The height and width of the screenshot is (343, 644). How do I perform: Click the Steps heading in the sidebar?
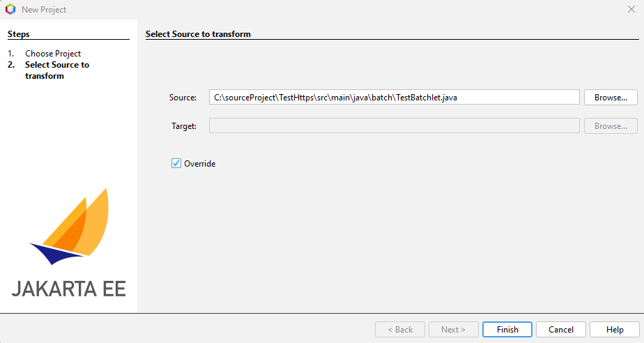coord(19,33)
